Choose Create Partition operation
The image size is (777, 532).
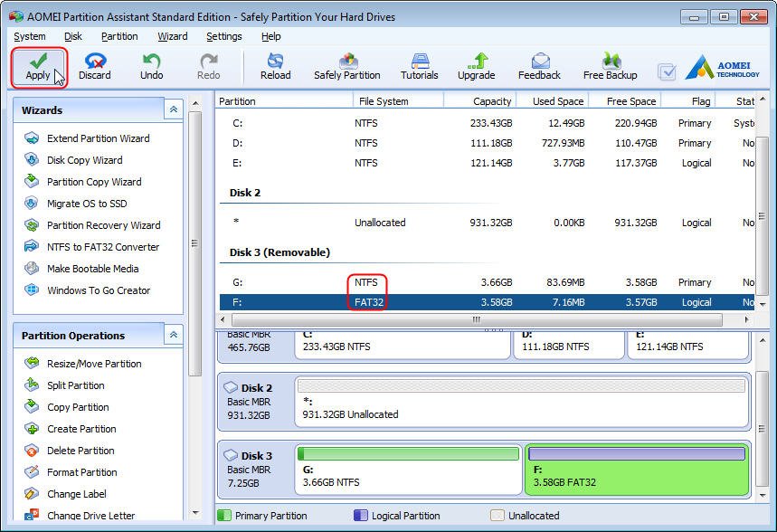[70, 429]
